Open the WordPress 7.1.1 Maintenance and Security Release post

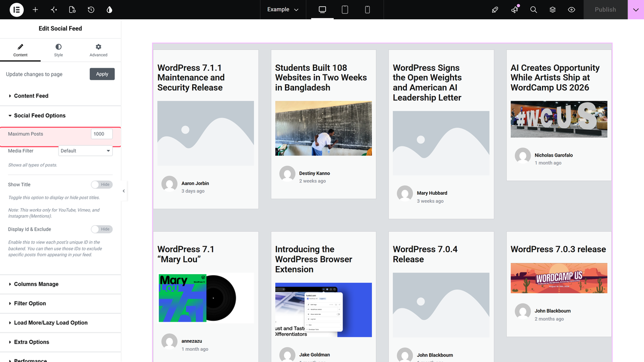191,78
